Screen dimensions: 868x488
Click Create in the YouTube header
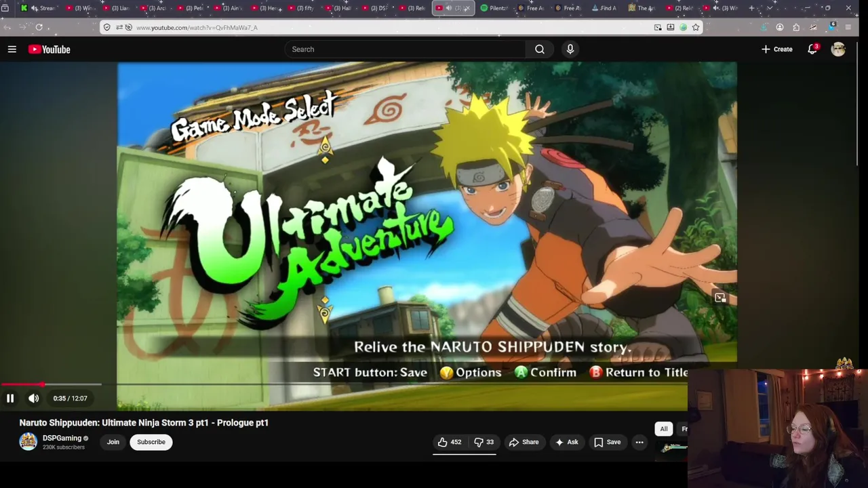[x=777, y=49]
